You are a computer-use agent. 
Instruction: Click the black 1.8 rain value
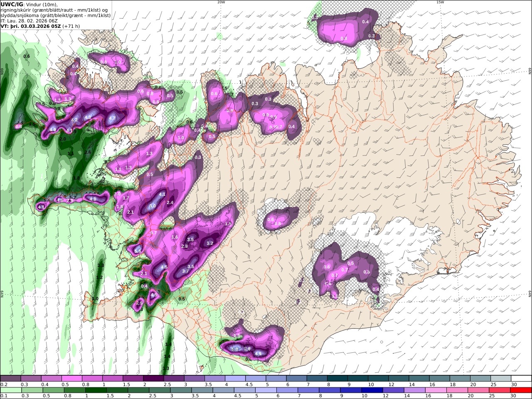click(x=76, y=178)
